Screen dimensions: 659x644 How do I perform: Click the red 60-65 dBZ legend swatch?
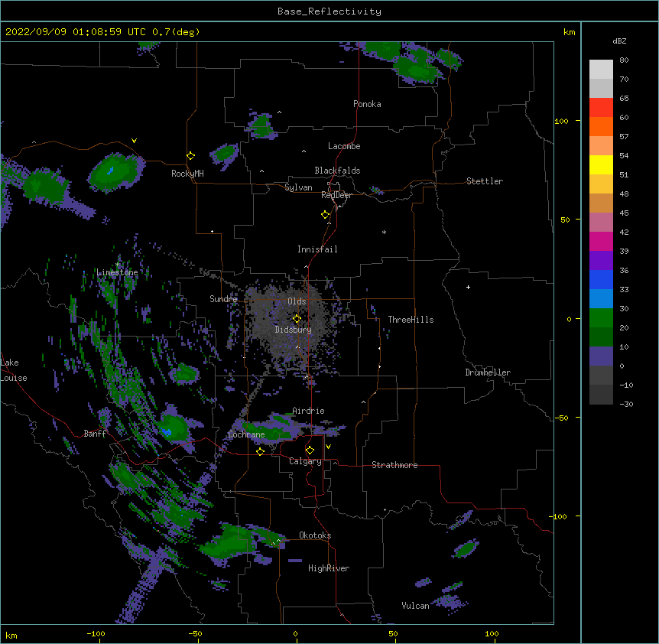click(601, 108)
